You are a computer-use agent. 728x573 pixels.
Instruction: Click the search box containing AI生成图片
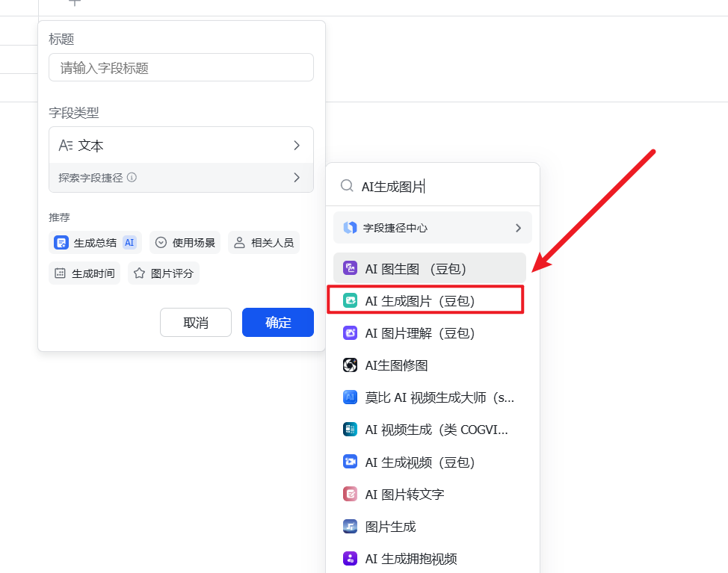433,187
